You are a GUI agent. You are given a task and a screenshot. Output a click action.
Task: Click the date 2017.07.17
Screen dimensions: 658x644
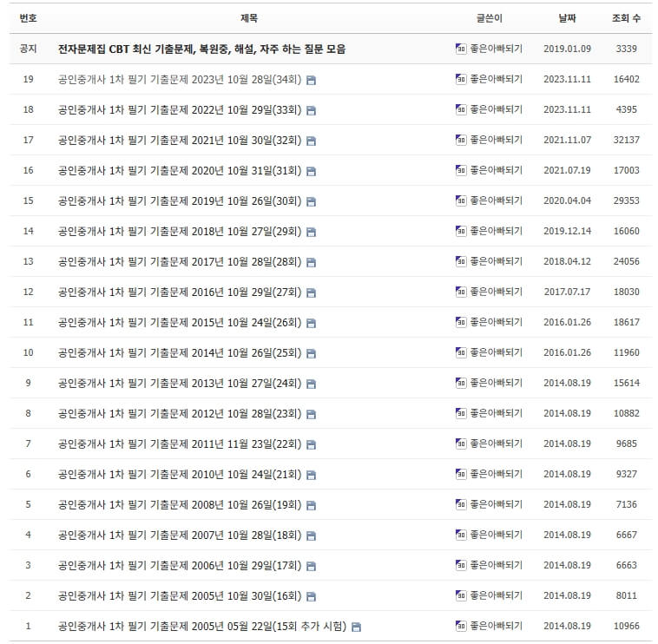pos(567,292)
